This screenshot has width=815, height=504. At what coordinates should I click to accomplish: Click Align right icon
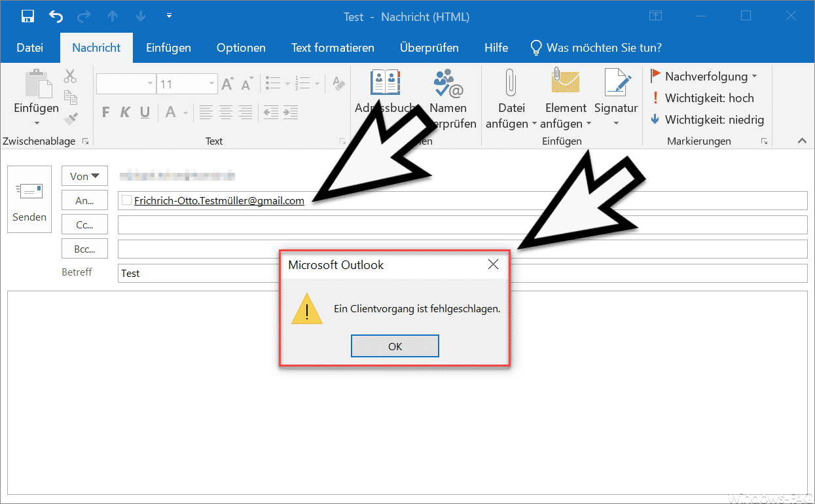click(x=245, y=113)
